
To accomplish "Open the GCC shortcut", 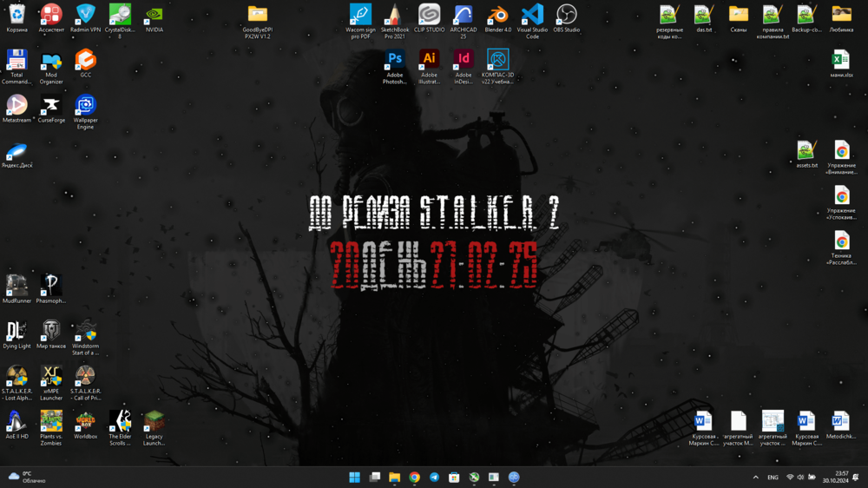I will coord(85,63).
